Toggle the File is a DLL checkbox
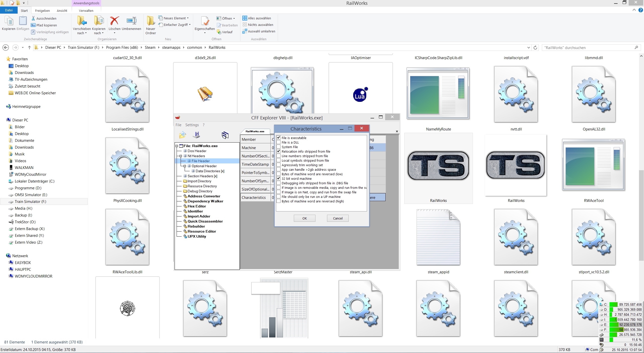The width and height of the screenshot is (644, 353). (278, 142)
